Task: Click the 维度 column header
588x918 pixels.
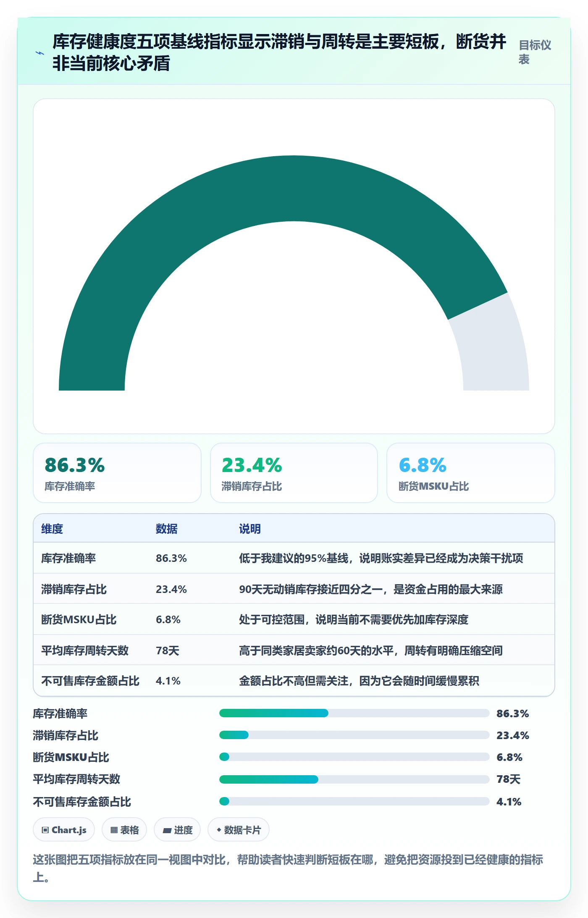Action: (x=52, y=529)
